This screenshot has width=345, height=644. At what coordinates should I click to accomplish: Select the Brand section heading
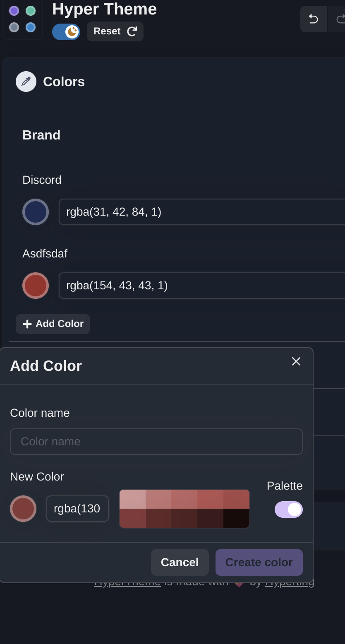(41, 135)
